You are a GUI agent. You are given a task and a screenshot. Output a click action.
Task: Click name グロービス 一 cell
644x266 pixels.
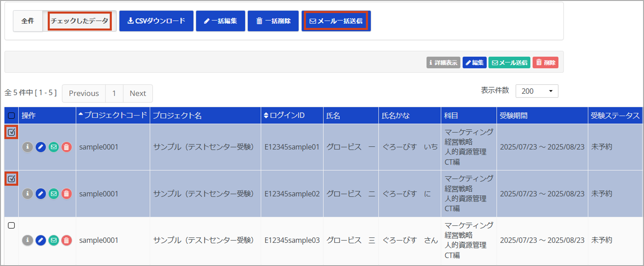point(351,147)
